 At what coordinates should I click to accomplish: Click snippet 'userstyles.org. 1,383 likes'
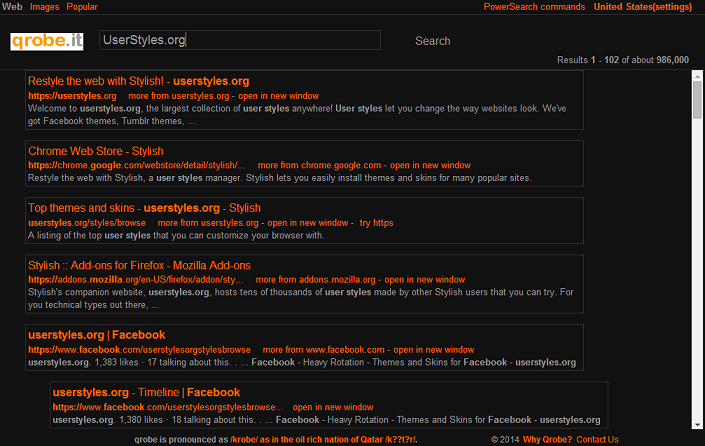(302, 362)
